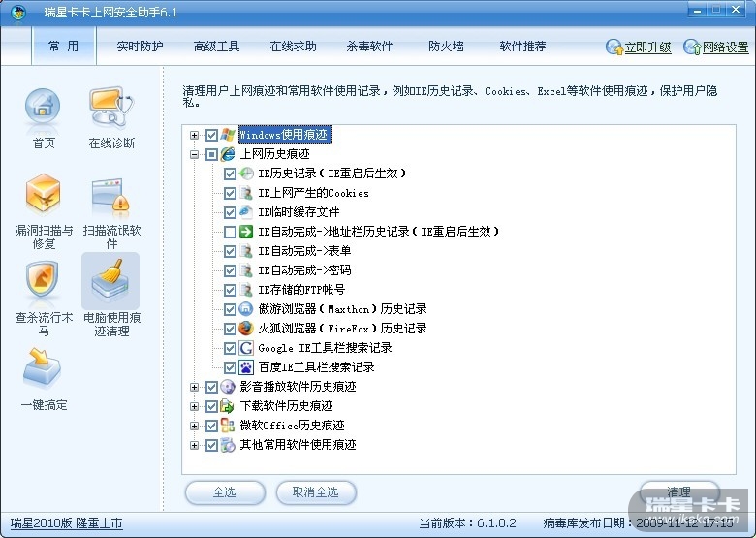
Task: Click the Office icon for 微软Office历史痕迹
Action: point(228,426)
